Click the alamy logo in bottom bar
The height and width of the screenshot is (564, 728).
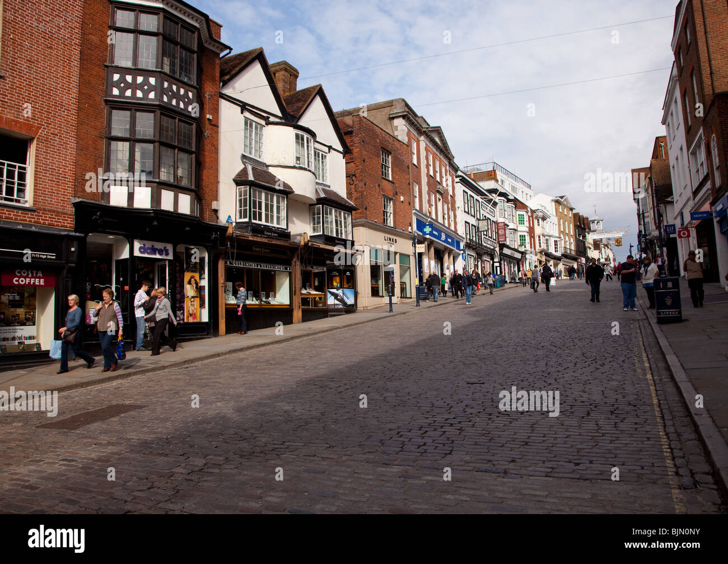pos(57,539)
